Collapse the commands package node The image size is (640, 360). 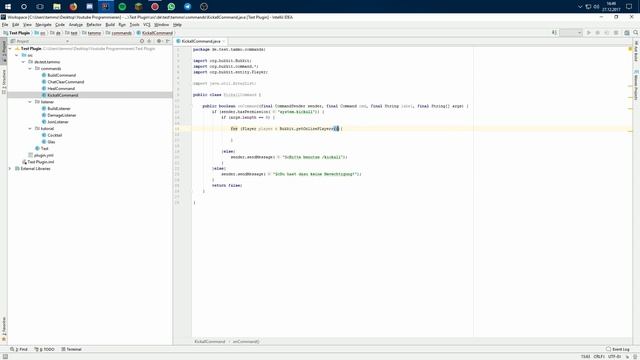pos(30,69)
